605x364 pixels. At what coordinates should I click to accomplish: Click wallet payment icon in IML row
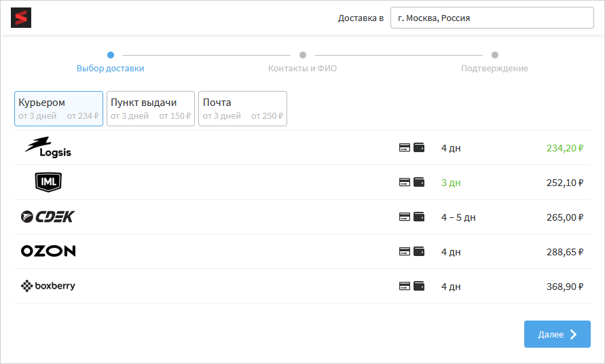[419, 182]
